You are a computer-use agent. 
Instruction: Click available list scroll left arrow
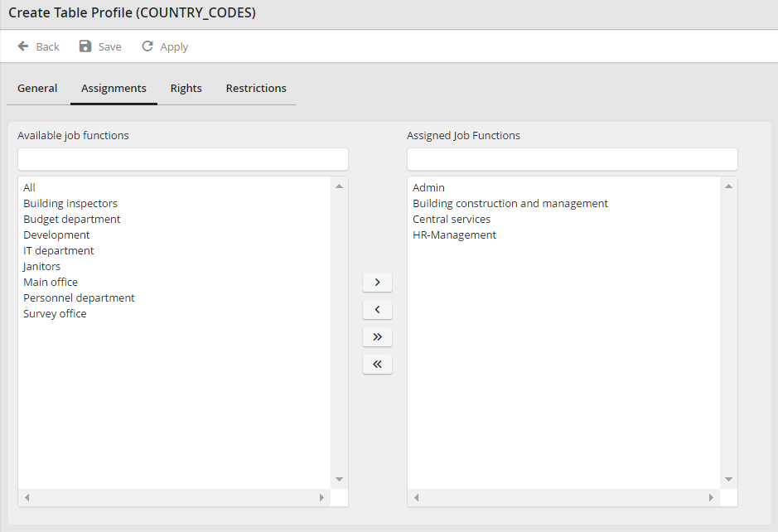coord(27,498)
